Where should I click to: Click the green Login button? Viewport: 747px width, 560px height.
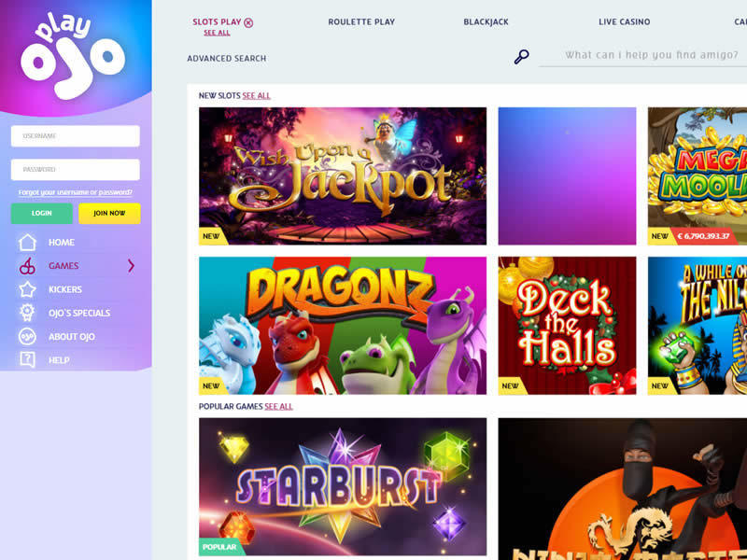pyautogui.click(x=42, y=214)
